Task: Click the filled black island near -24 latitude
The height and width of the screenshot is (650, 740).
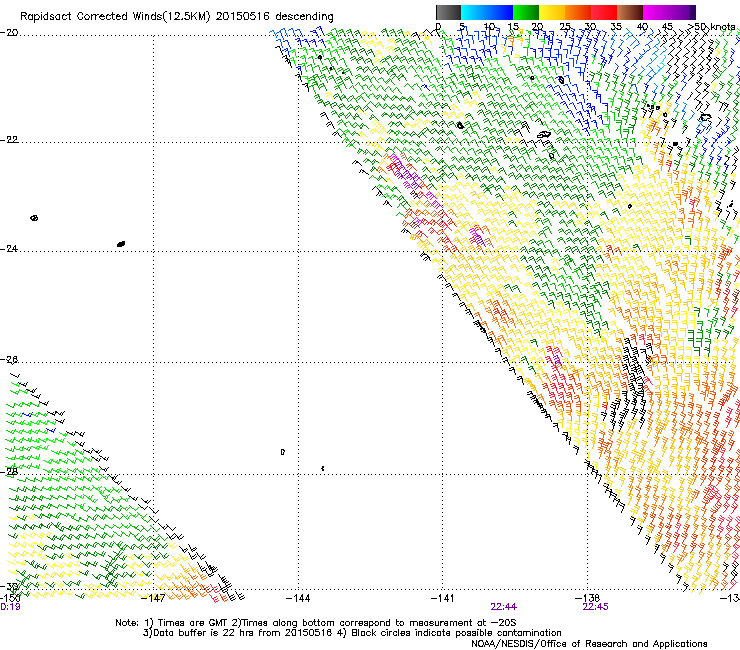Action: (121, 244)
